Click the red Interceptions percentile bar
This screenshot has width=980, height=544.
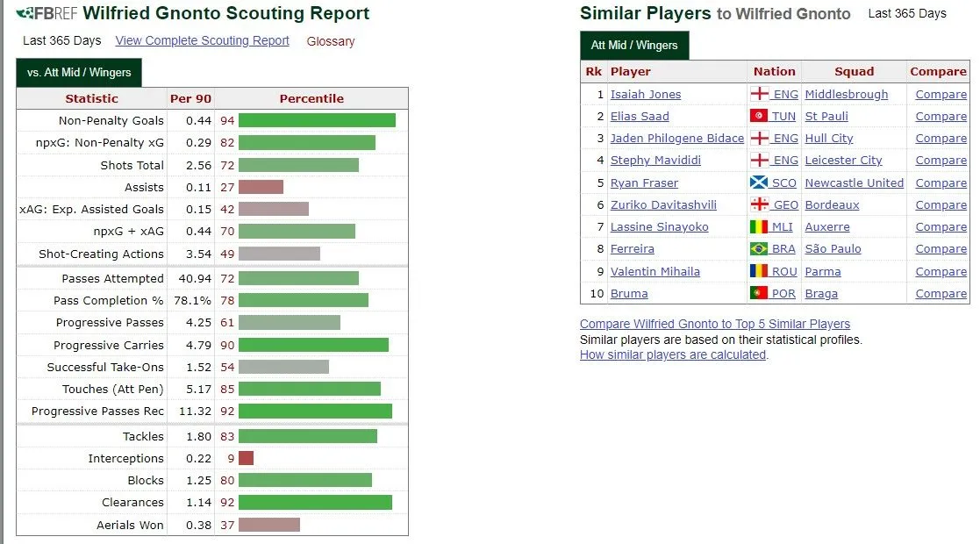pos(246,458)
